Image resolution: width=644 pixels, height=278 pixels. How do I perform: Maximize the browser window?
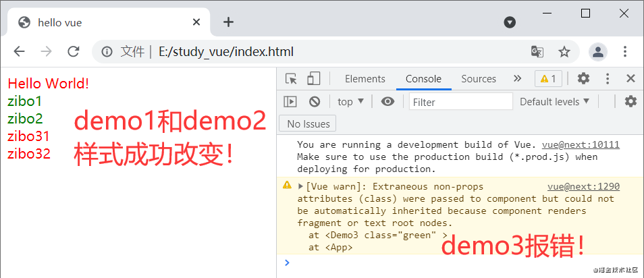point(585,13)
